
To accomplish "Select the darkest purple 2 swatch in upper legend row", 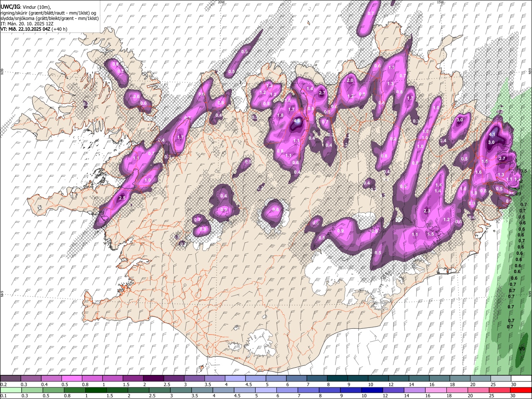I will tap(153, 379).
